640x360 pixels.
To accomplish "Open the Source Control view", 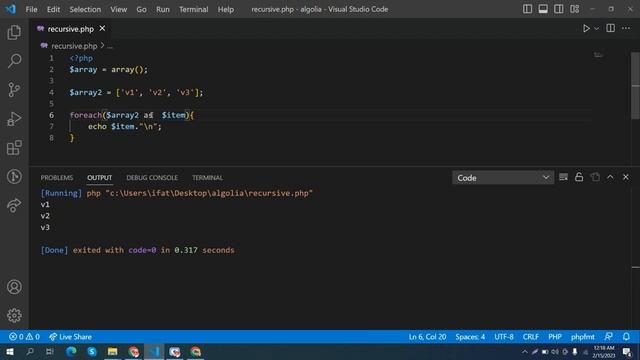I will 14,90.
